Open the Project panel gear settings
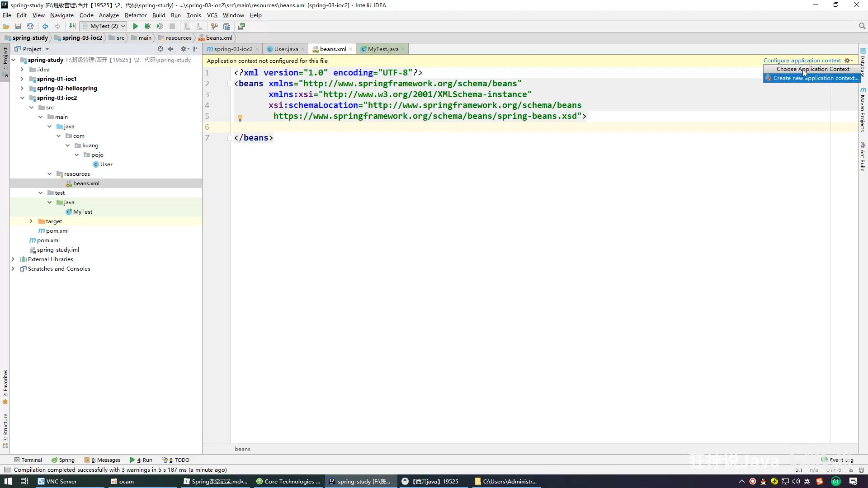This screenshot has height=488, width=868. click(184, 49)
